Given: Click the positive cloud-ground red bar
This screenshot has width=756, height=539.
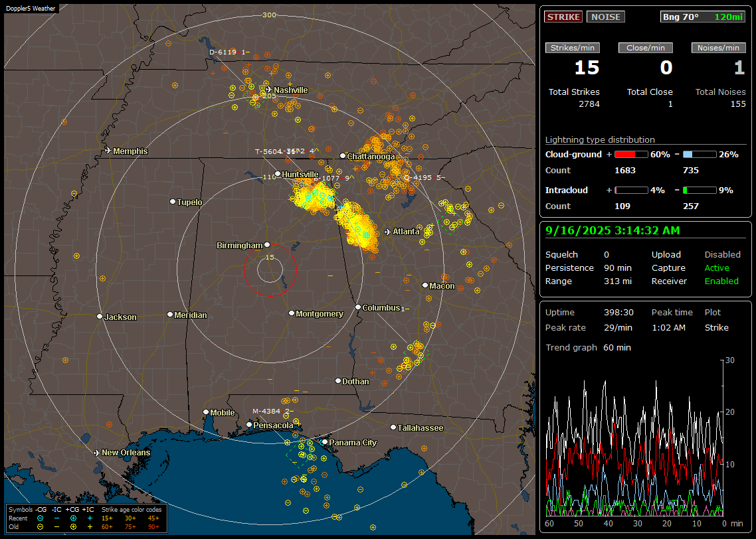Looking at the screenshot, I should (631, 155).
